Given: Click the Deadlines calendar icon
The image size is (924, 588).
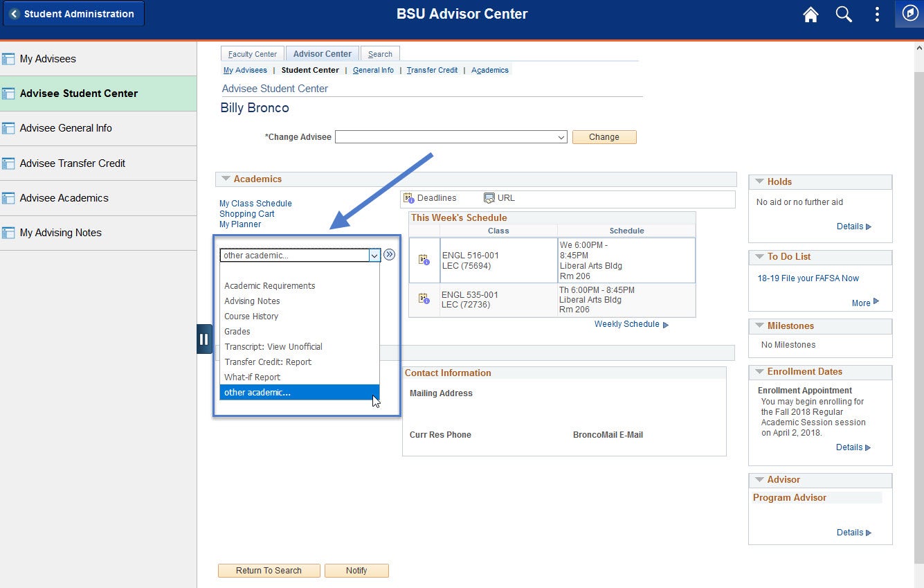Looking at the screenshot, I should coord(408,198).
